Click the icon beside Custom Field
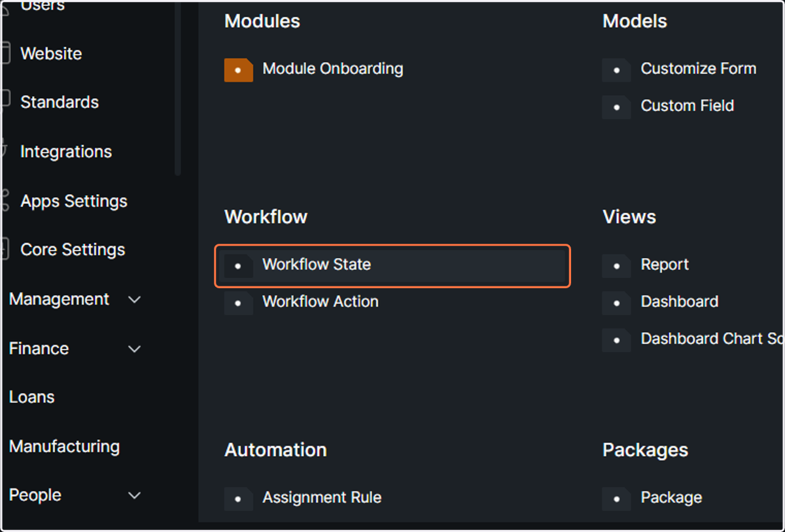Screen dimensions: 785x532 click(x=616, y=107)
